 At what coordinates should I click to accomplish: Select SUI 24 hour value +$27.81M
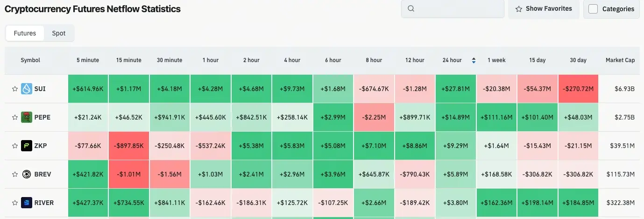[x=456, y=89]
